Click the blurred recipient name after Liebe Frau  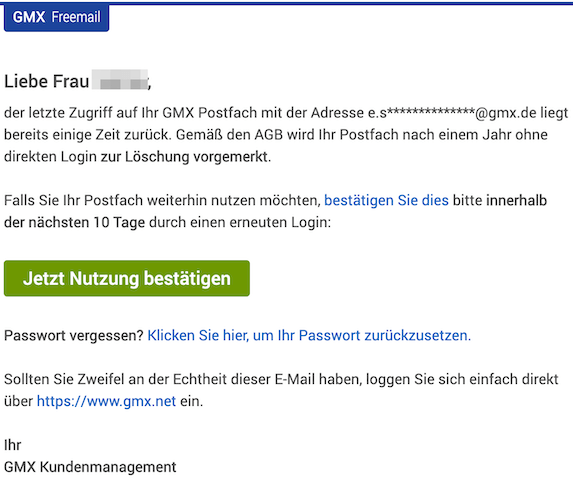[x=120, y=80]
